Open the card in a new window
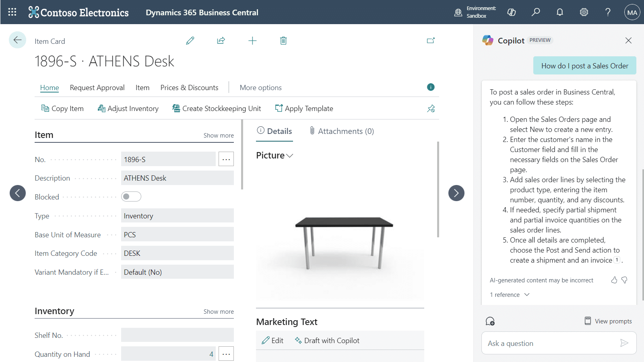This screenshot has height=362, width=644. (431, 40)
